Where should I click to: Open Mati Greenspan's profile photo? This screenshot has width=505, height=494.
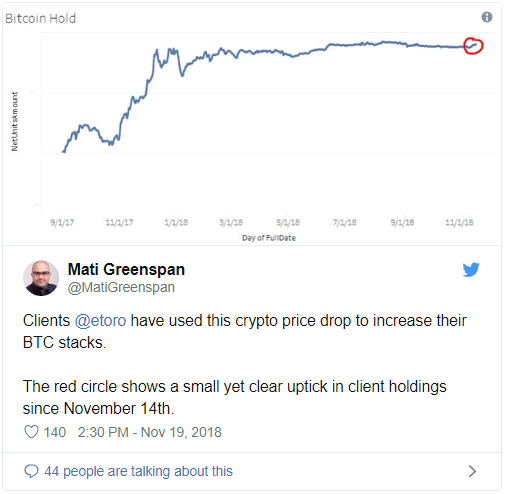(41, 278)
